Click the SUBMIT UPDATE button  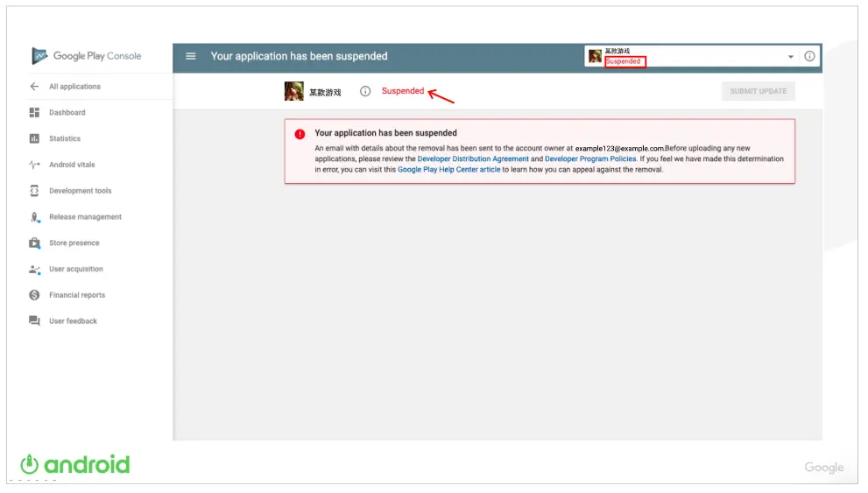pos(758,91)
